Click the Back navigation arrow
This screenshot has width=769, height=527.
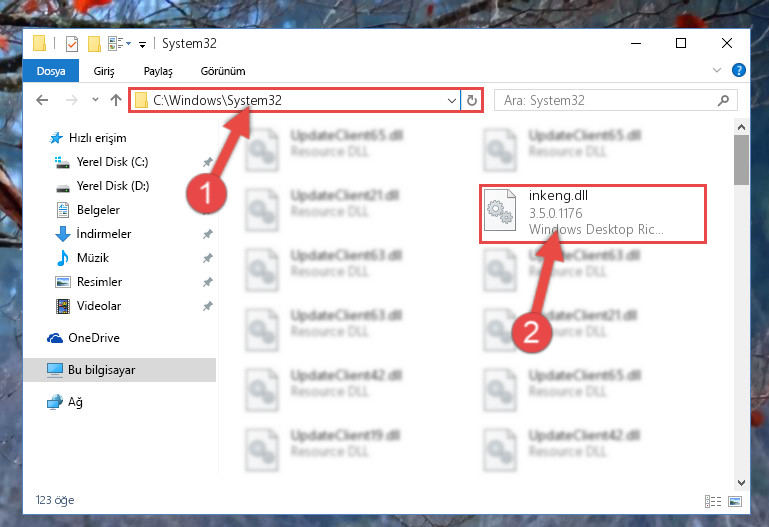(42, 100)
